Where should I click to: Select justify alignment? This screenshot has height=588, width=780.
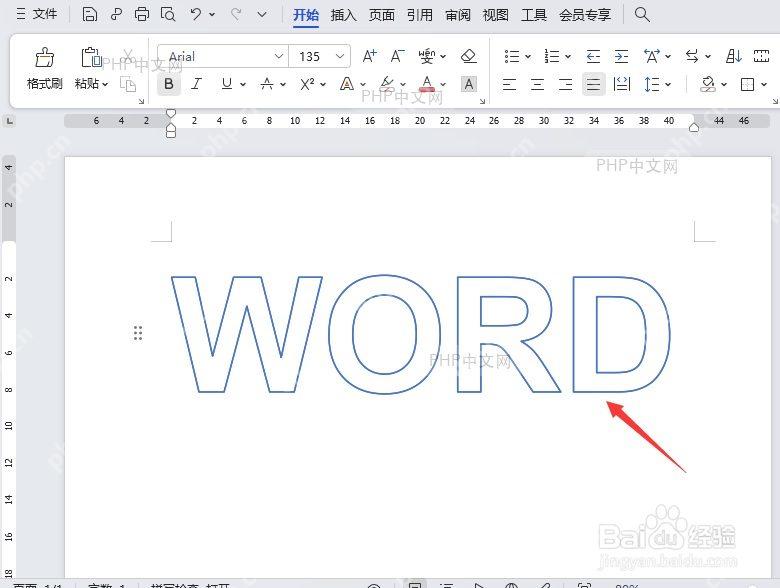tap(593, 84)
